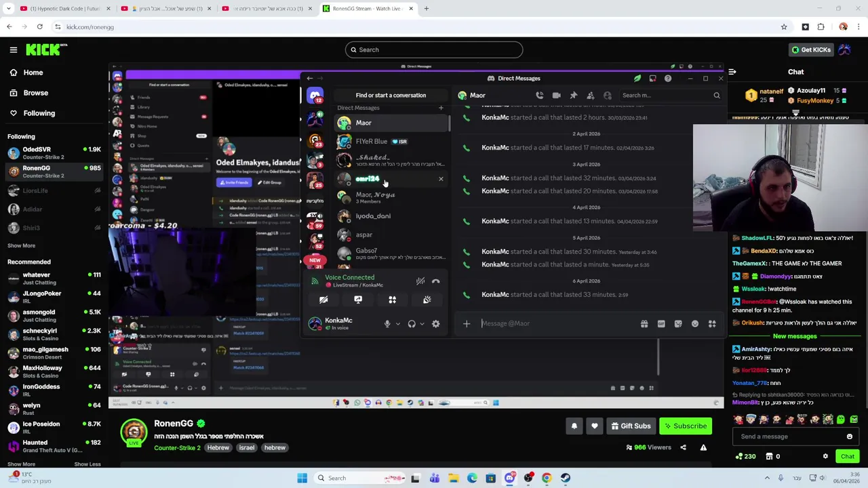Image resolution: width=868 pixels, height=488 pixels.
Task: Send the message with the green Chat button
Action: click(848, 456)
